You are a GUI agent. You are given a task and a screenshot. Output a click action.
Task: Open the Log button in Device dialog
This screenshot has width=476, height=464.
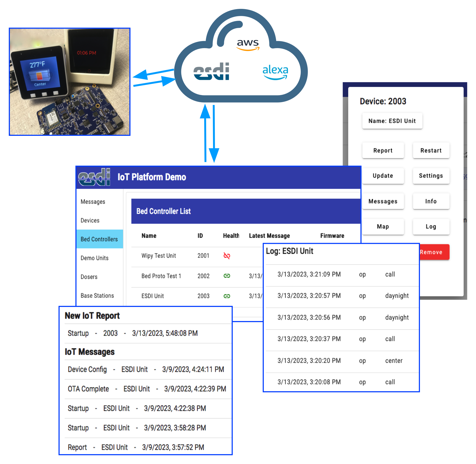431,227
